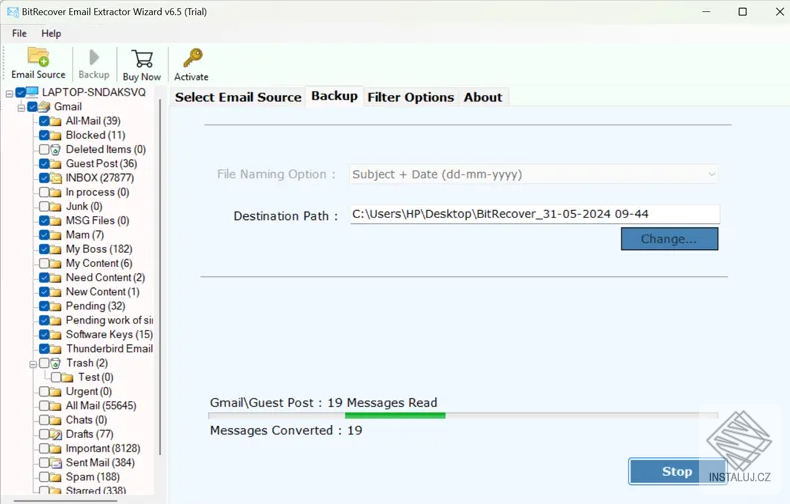Check the Deleted Items (0) checkbox

[x=44, y=150]
